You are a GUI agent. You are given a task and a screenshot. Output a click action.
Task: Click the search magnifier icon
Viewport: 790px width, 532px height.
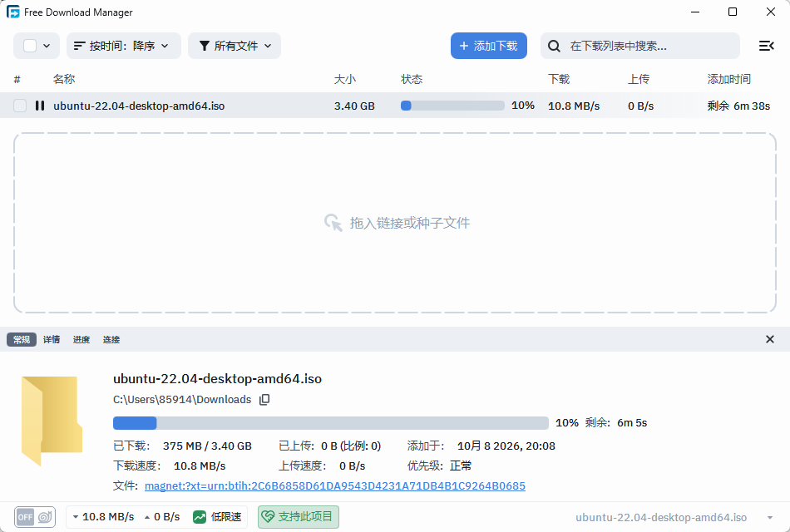pyautogui.click(x=554, y=46)
